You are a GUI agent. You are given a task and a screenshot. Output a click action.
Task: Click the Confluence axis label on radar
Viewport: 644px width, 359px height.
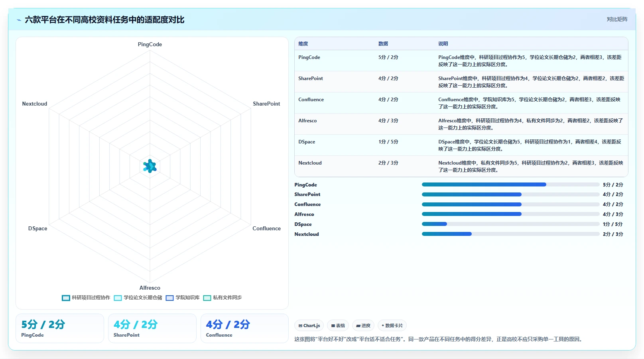(266, 228)
